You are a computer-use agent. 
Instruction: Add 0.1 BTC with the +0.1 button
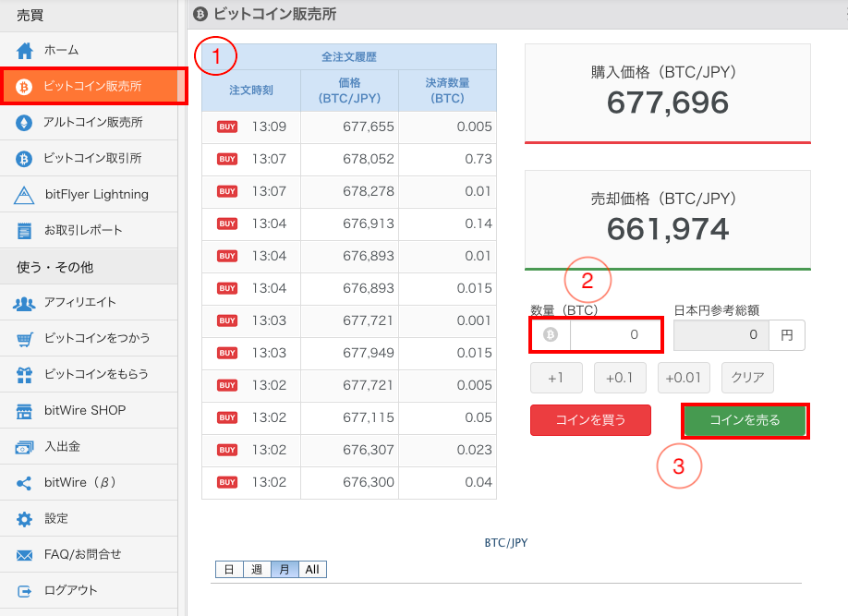[620, 378]
